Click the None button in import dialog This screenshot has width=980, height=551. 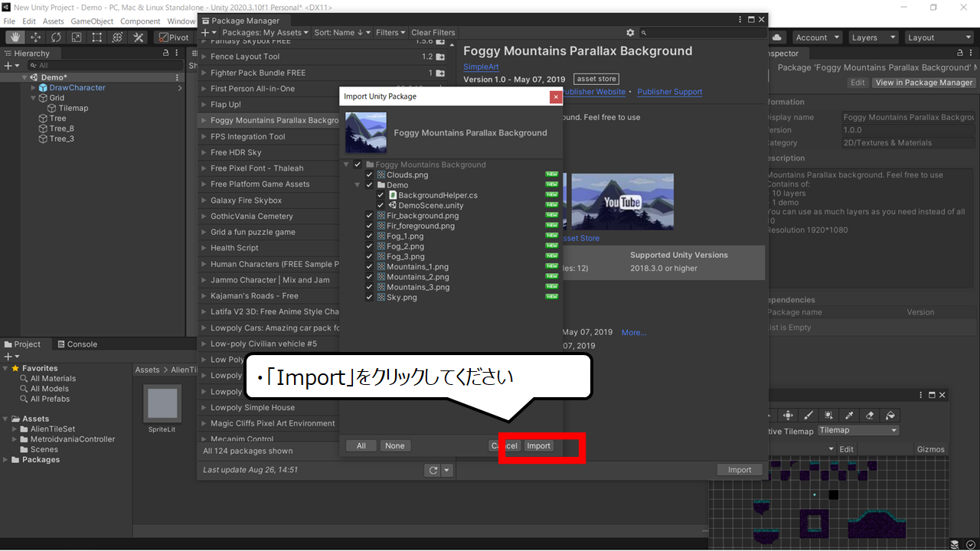point(394,445)
